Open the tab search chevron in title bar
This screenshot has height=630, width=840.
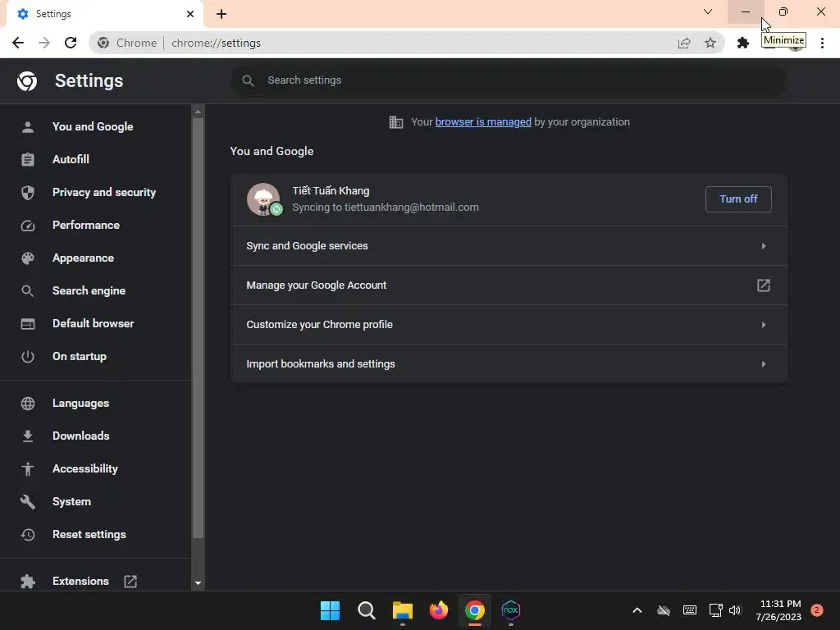point(708,11)
